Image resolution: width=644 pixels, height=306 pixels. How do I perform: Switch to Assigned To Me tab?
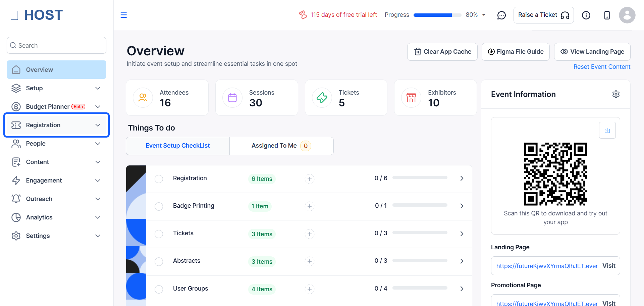(x=281, y=146)
